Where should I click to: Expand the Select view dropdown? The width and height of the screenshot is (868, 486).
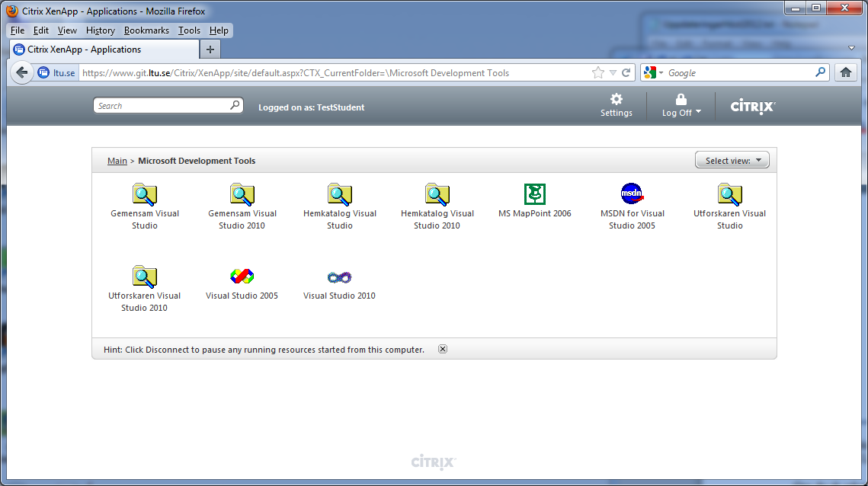732,160
